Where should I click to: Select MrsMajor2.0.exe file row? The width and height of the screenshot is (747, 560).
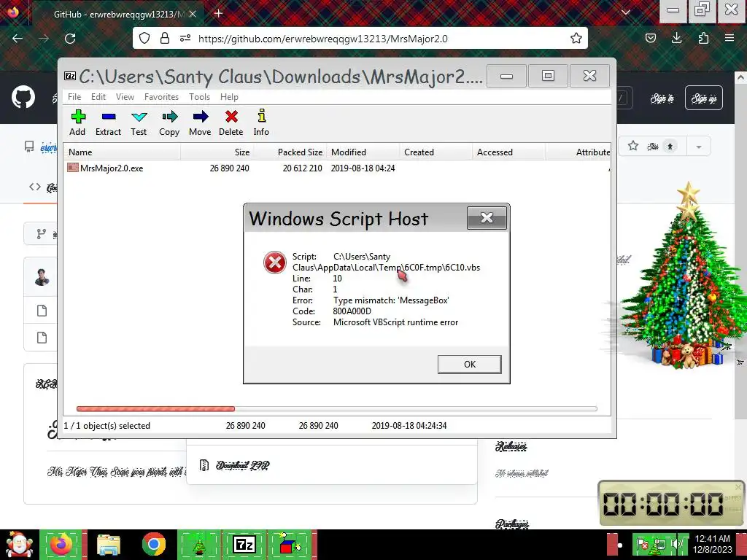(336, 168)
